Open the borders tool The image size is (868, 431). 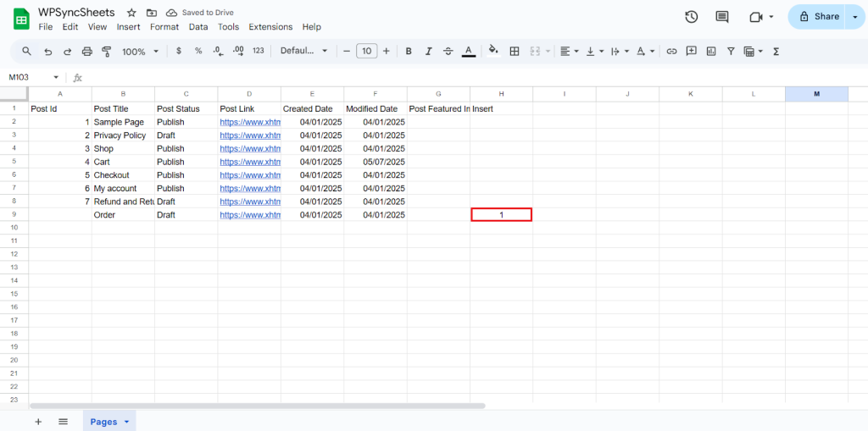515,52
